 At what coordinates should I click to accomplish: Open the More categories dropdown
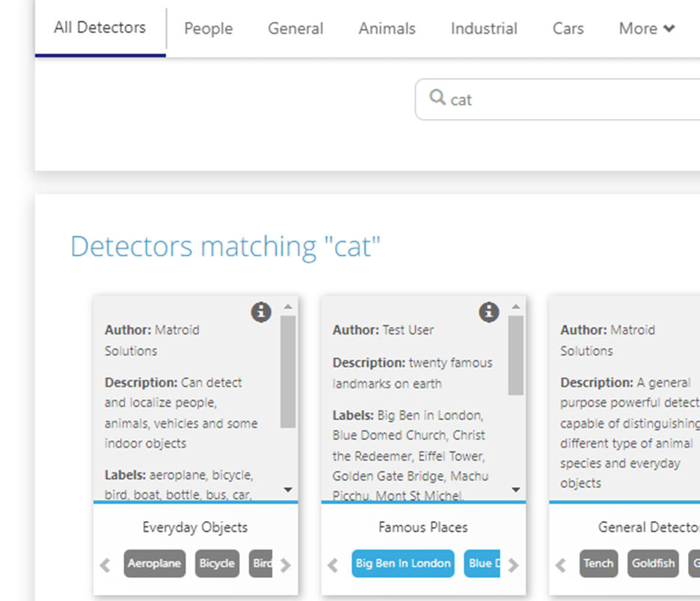coord(646,28)
